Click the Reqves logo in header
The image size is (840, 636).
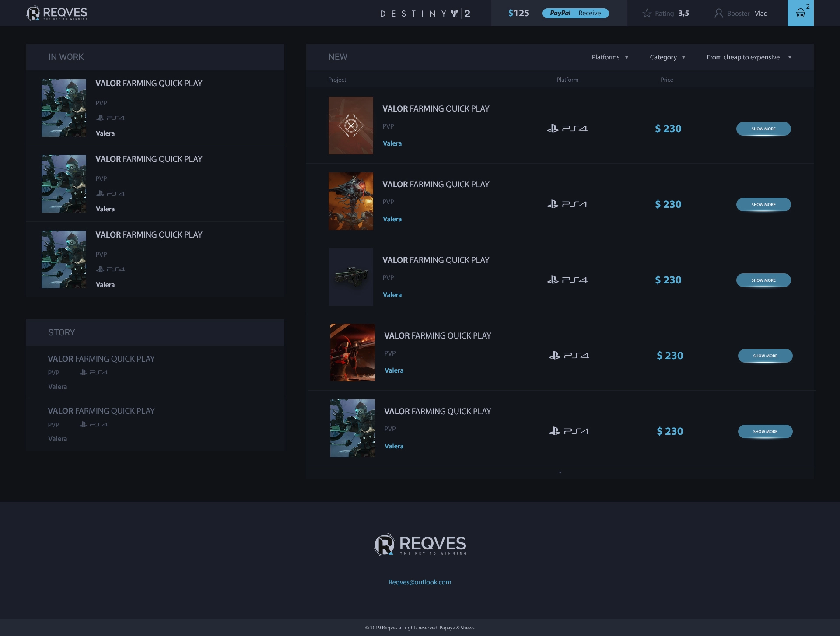[x=57, y=13]
